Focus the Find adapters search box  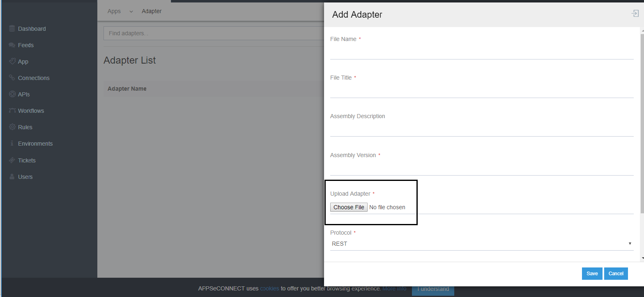214,33
